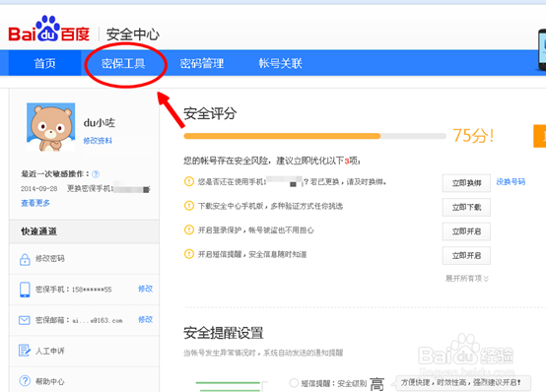Click the 安全评分 heading

(x=210, y=113)
